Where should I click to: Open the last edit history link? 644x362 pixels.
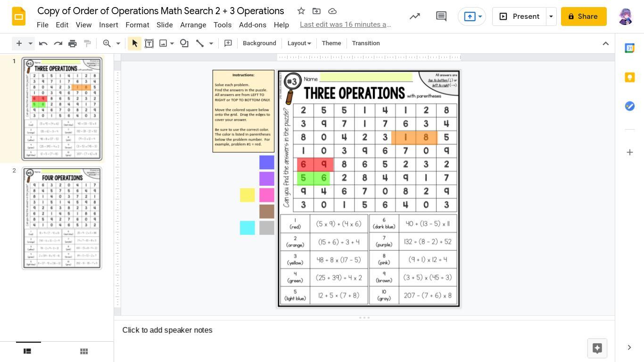pyautogui.click(x=346, y=25)
